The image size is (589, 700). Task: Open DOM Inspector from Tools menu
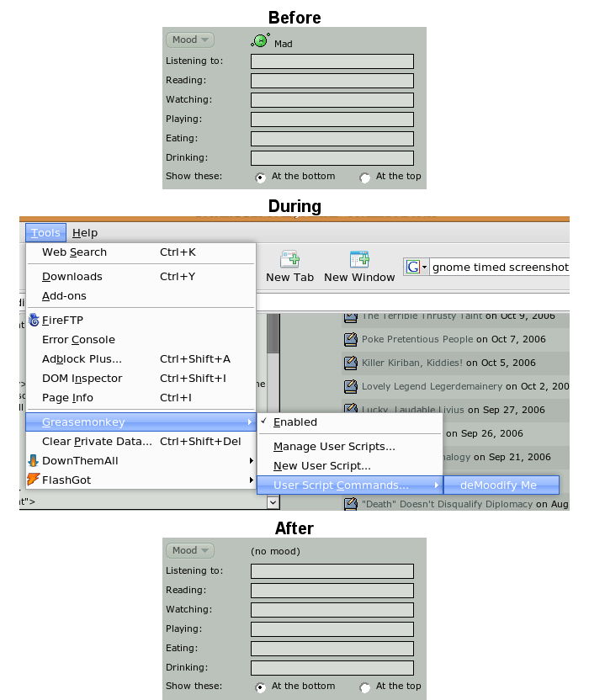pyautogui.click(x=141, y=378)
